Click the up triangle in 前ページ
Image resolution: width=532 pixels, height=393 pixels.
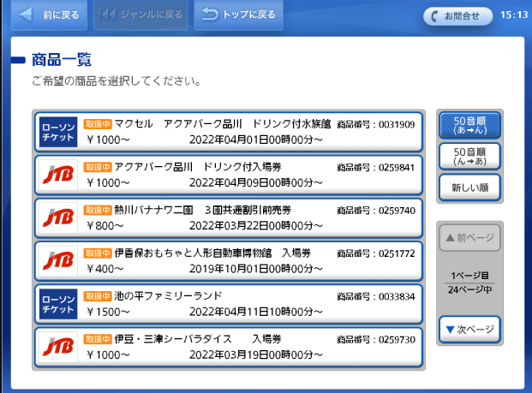click(x=450, y=237)
